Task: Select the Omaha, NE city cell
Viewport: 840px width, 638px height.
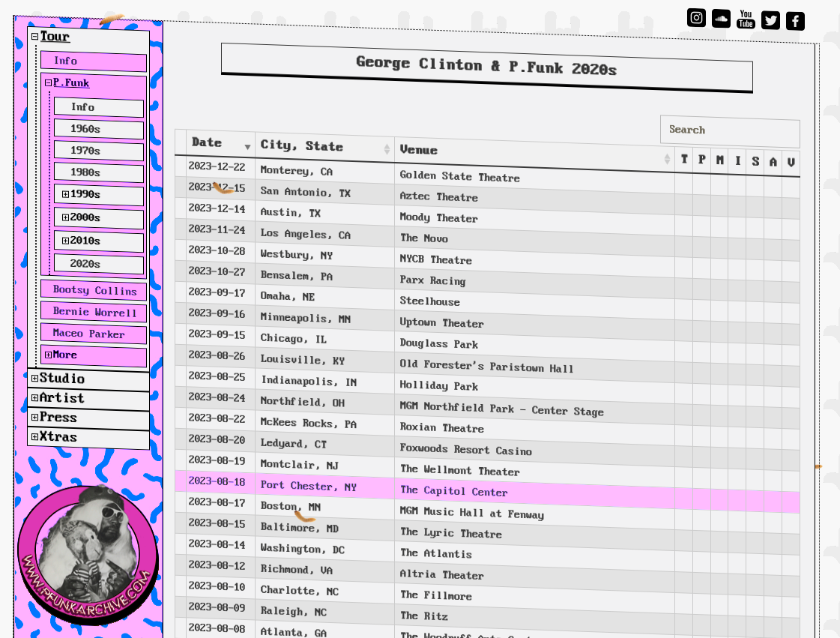Action: click(324, 296)
